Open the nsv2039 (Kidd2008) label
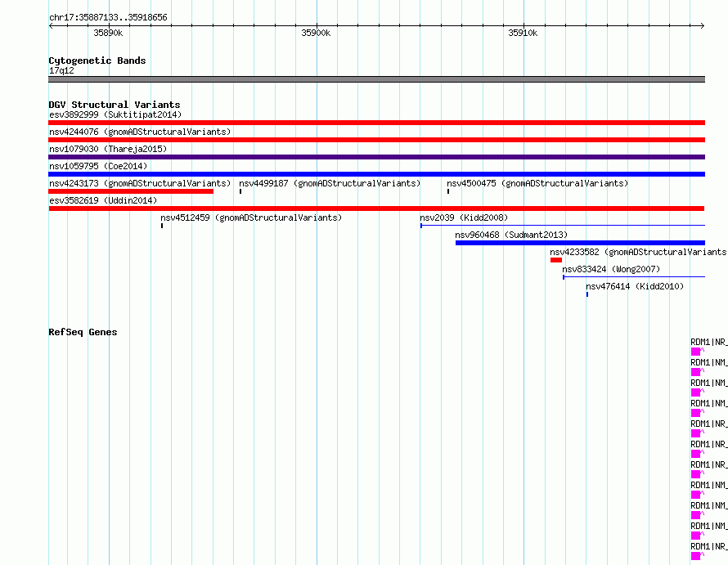Viewport: 728px width, 565px height. point(464,217)
